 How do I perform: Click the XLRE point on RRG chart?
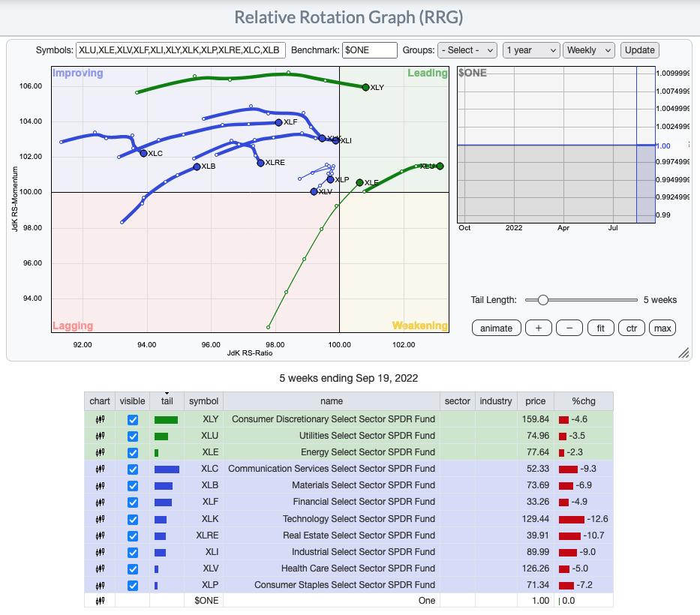tap(260, 163)
